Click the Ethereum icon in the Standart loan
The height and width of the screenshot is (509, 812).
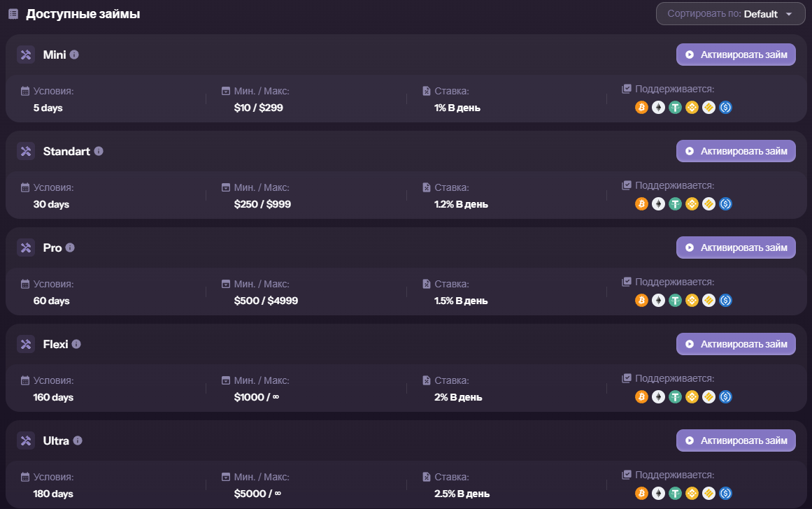point(658,204)
